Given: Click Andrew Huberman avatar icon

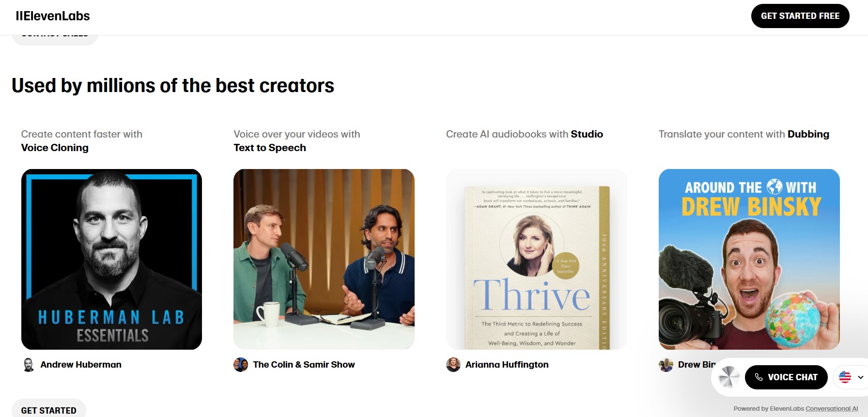Looking at the screenshot, I should (x=29, y=365).
